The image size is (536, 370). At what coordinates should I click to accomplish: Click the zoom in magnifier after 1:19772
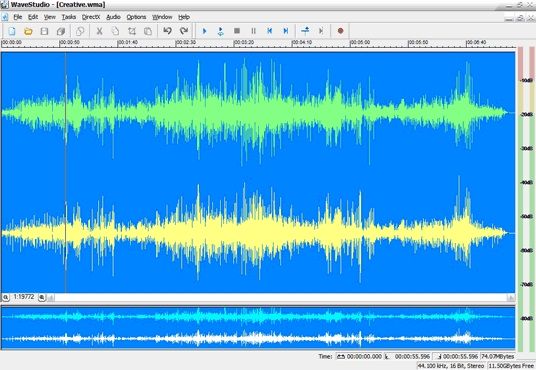(42, 298)
